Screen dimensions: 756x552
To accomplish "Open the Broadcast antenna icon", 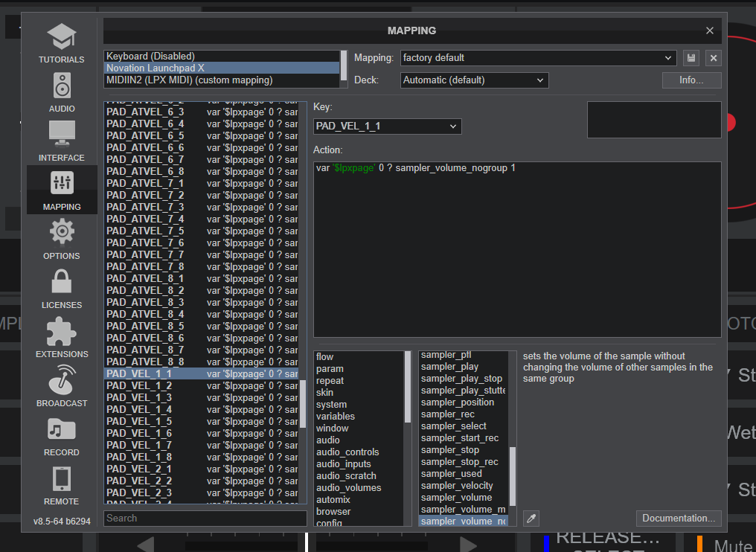I will (62, 379).
